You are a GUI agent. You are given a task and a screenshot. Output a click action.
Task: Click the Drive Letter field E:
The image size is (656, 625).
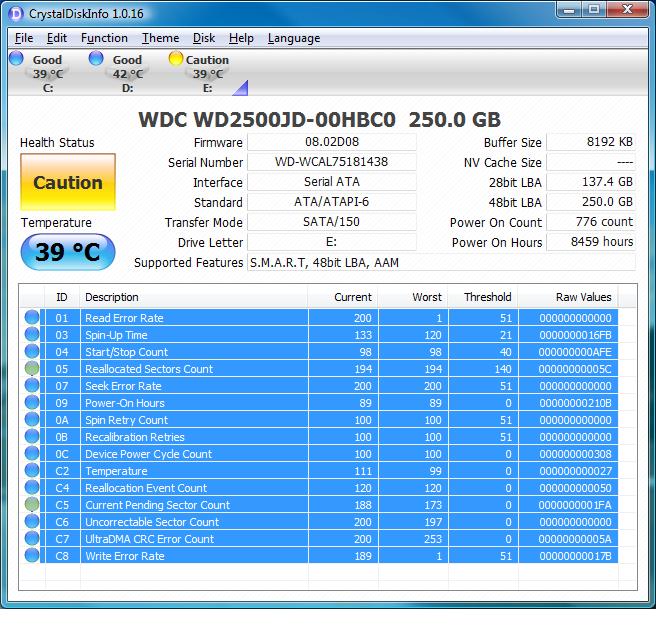click(332, 242)
